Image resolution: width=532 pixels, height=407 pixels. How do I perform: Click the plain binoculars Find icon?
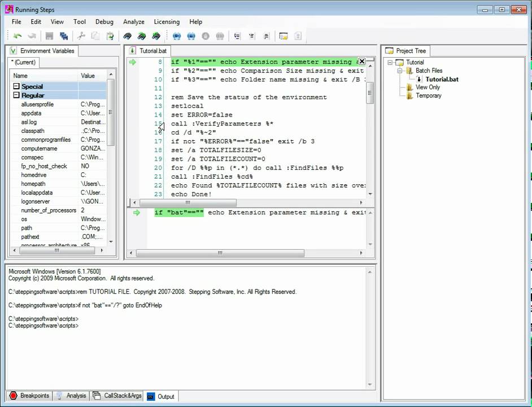(127, 36)
